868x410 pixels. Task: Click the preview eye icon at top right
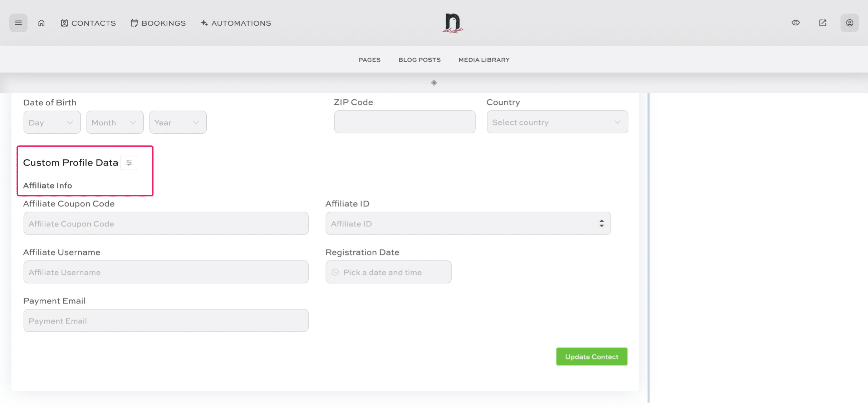click(795, 23)
